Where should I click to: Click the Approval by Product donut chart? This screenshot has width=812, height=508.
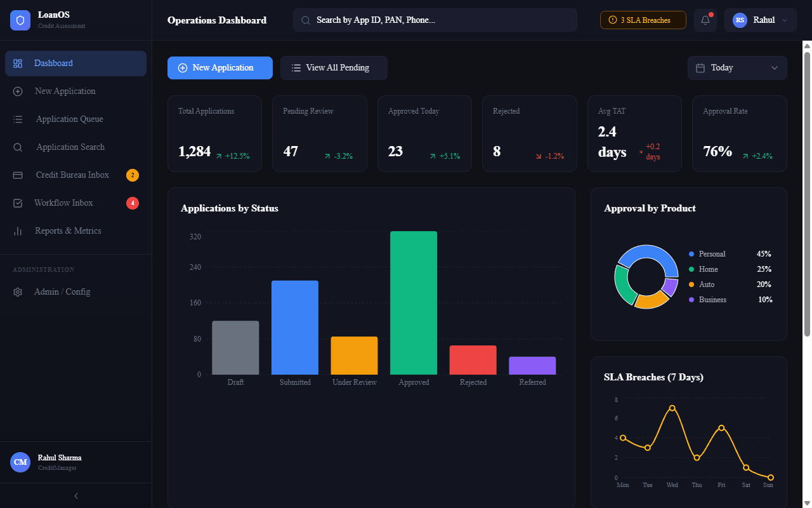[x=646, y=277]
